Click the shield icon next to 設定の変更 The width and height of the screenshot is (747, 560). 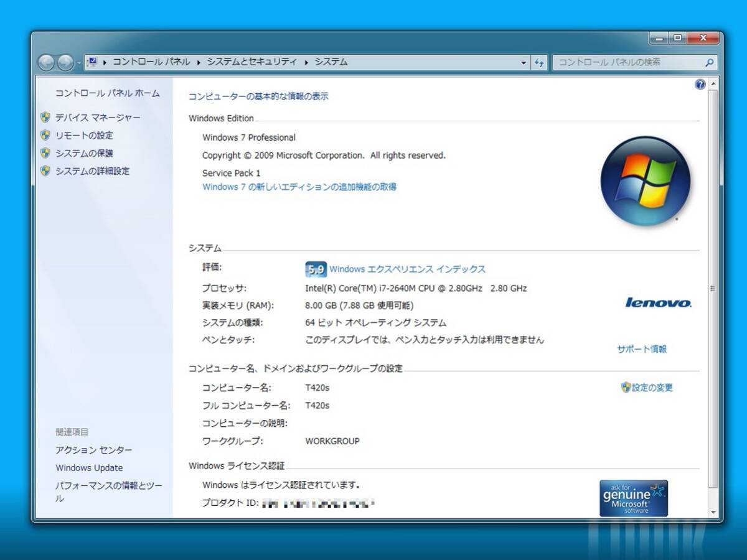tap(626, 388)
